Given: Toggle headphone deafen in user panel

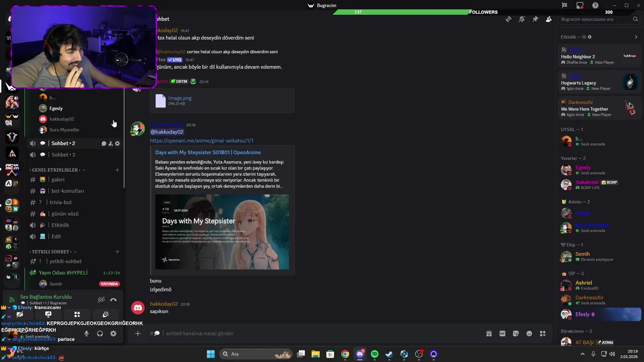Looking at the screenshot, I should [100, 333].
